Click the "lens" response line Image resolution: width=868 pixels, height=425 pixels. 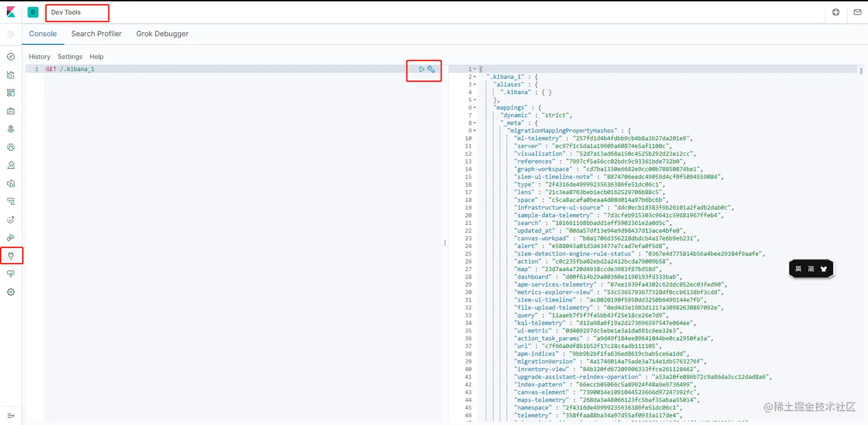coord(588,192)
